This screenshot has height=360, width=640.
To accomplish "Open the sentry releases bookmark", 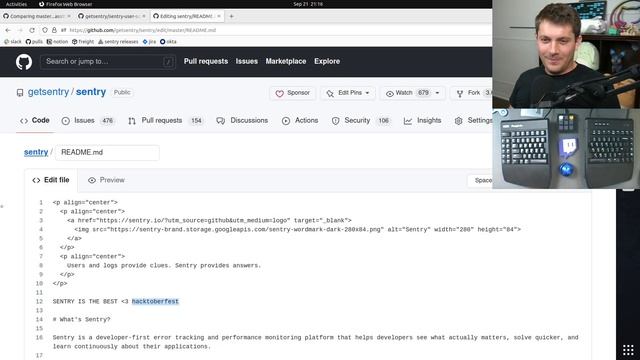I will coord(118,42).
